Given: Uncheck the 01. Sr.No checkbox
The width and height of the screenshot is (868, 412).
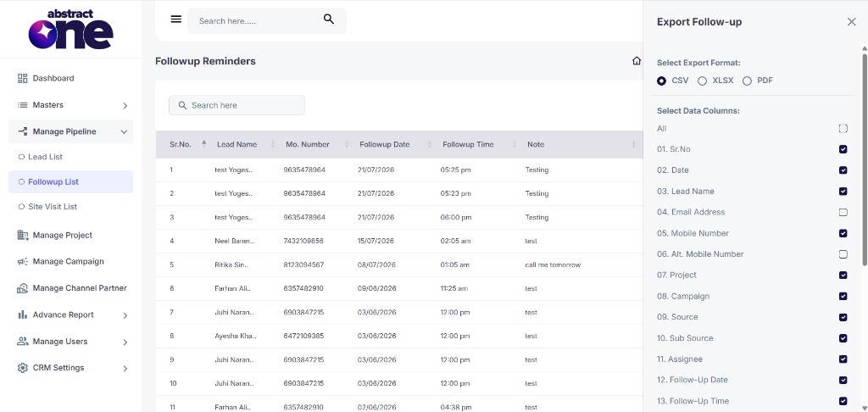Looking at the screenshot, I should tap(843, 149).
